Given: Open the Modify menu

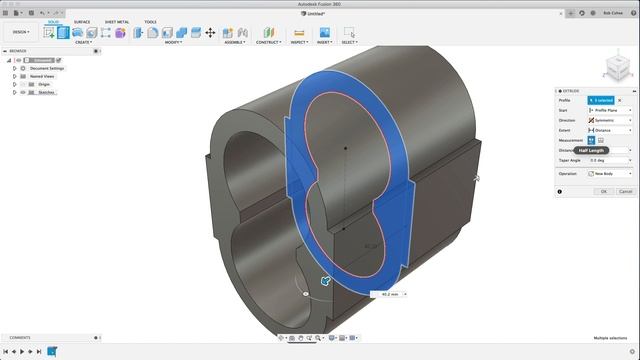Looking at the screenshot, I should [173, 42].
